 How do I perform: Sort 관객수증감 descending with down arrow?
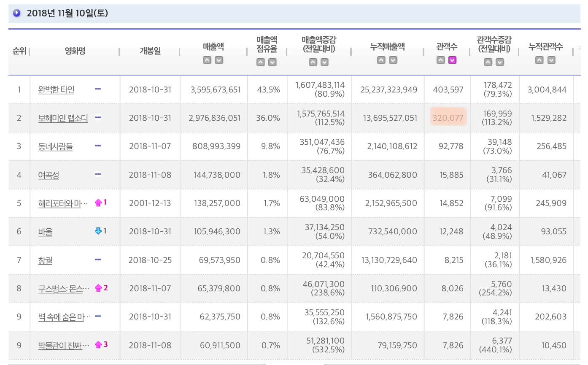coord(500,62)
